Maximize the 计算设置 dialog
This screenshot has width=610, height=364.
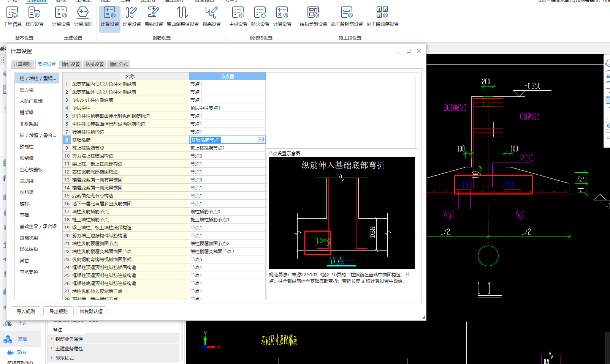[x=409, y=51]
